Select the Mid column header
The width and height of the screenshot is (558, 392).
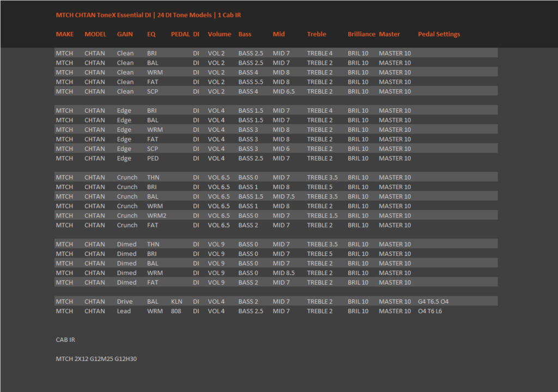pos(278,34)
